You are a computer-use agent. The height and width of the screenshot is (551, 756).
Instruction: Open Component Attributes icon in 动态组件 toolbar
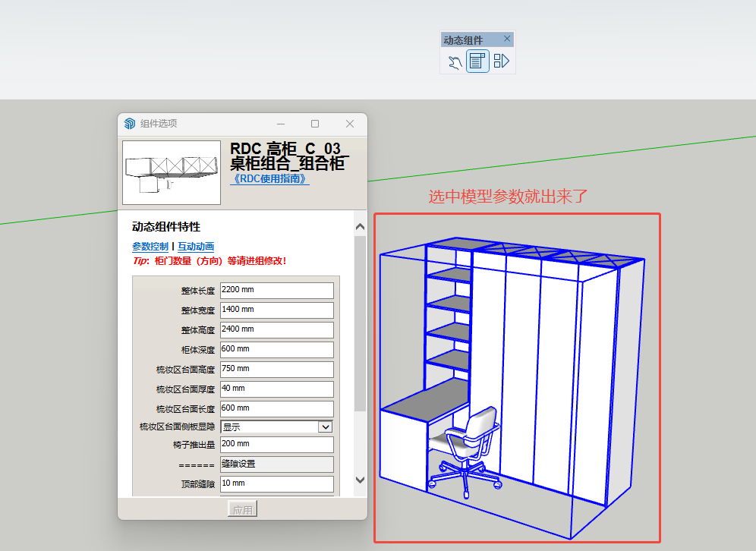pyautogui.click(x=502, y=61)
